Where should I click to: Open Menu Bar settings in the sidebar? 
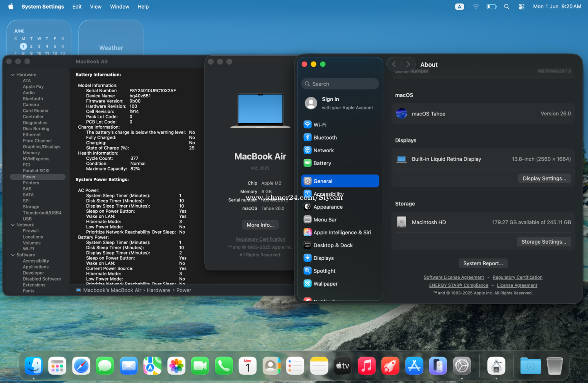[340, 220]
